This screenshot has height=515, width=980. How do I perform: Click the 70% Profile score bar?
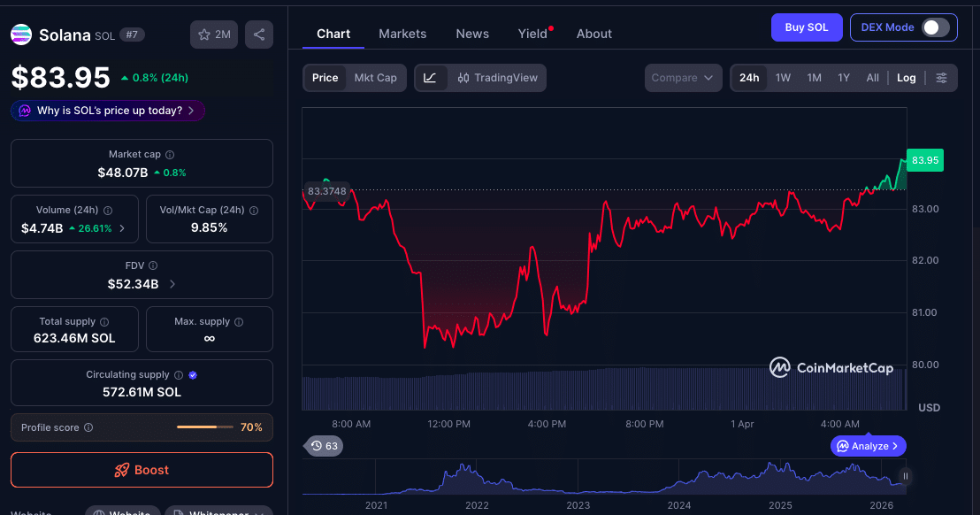[205, 427]
